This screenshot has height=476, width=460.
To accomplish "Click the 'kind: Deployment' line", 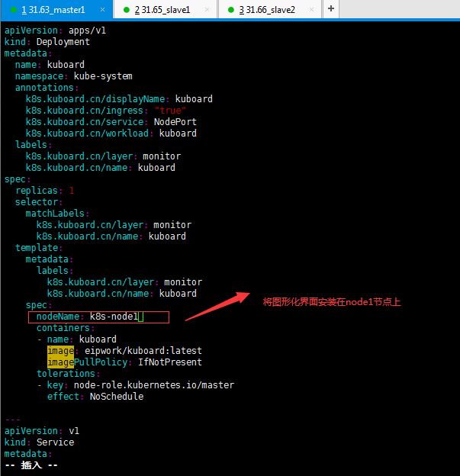I will pyautogui.click(x=47, y=42).
